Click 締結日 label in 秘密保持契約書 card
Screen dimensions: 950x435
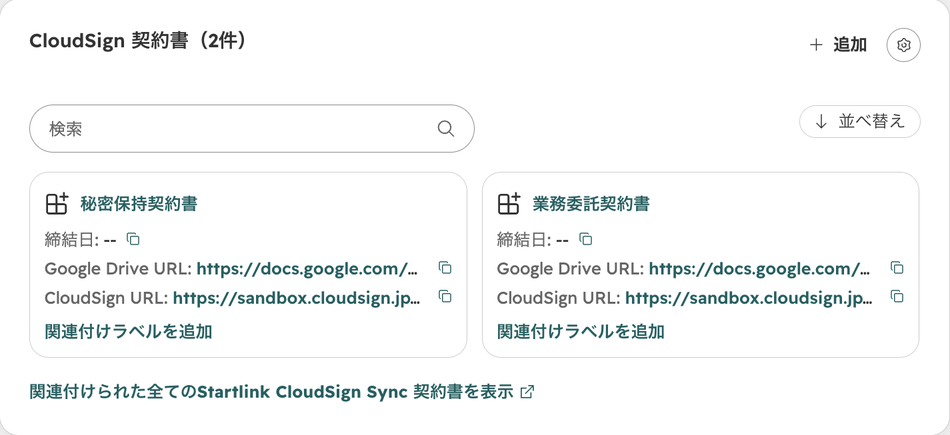[x=72, y=240]
